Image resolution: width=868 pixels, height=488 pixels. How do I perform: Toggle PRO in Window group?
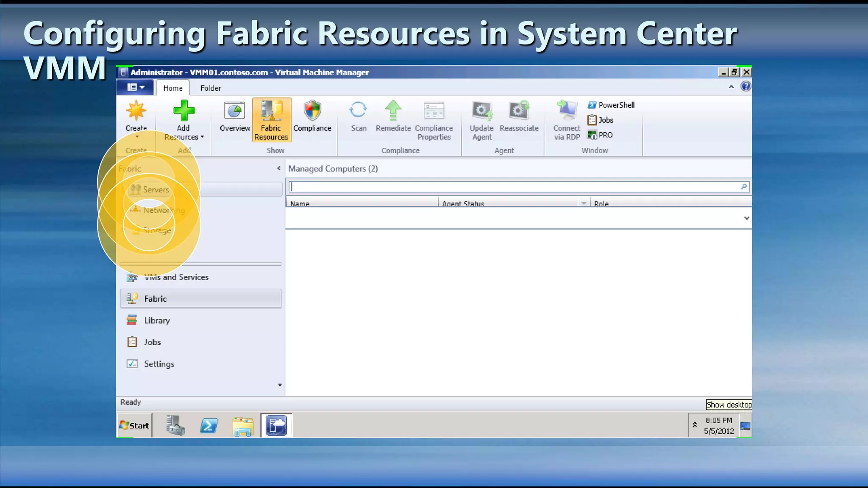pyautogui.click(x=600, y=135)
